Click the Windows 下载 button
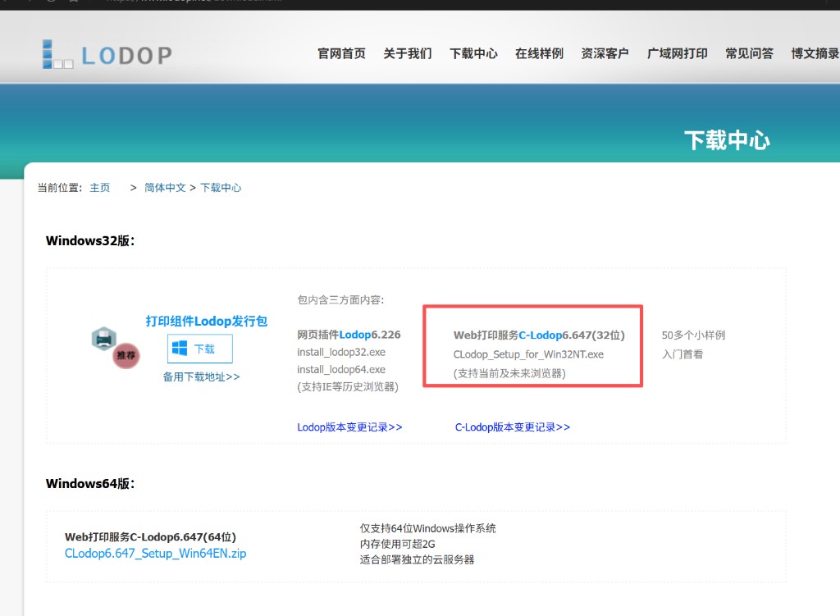 click(x=200, y=349)
